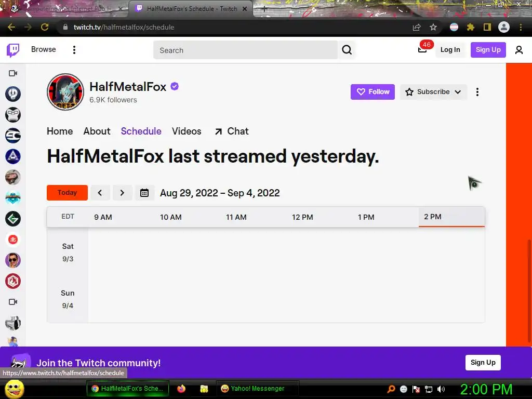Jump schedule to Today

(67, 193)
